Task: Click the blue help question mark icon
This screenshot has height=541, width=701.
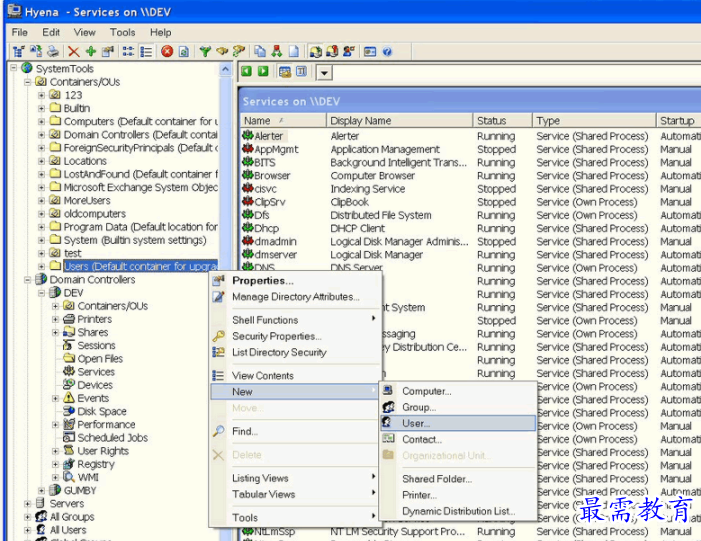Action: coord(387,51)
